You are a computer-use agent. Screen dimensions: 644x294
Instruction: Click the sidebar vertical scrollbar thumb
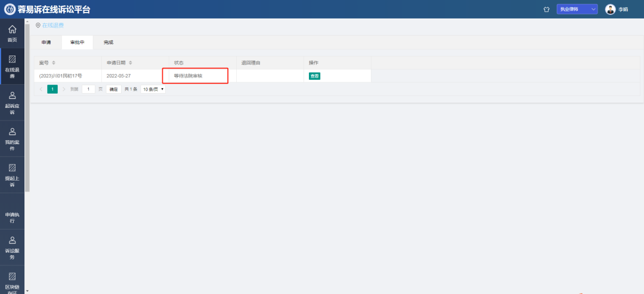27,107
